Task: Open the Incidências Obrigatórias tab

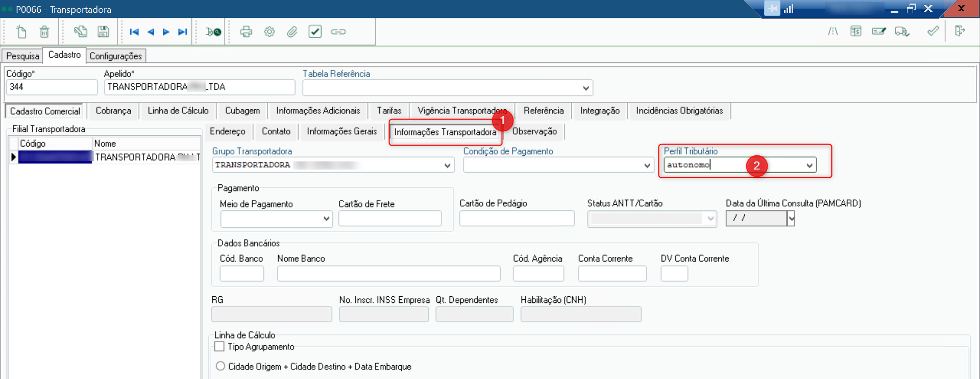Action: tap(679, 111)
